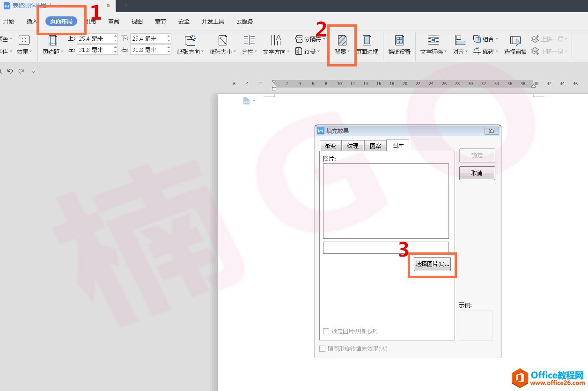
Task: Expand the quick access customize arrow
Action: point(33,71)
